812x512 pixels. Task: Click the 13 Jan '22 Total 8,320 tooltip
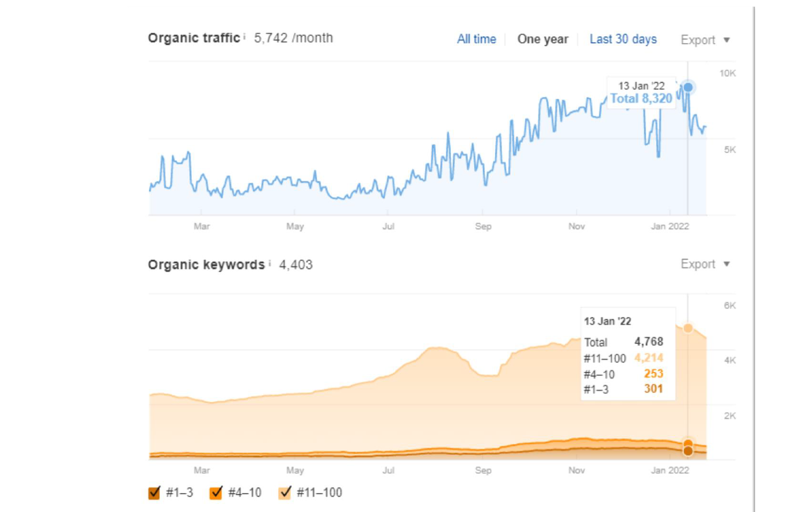pos(641,92)
